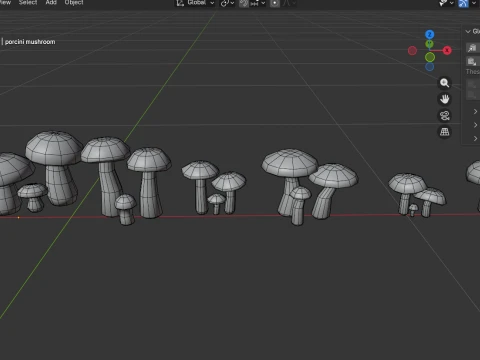Click the dim red negative X gizmo ball
This screenshot has height=360, width=480.
click(x=412, y=51)
